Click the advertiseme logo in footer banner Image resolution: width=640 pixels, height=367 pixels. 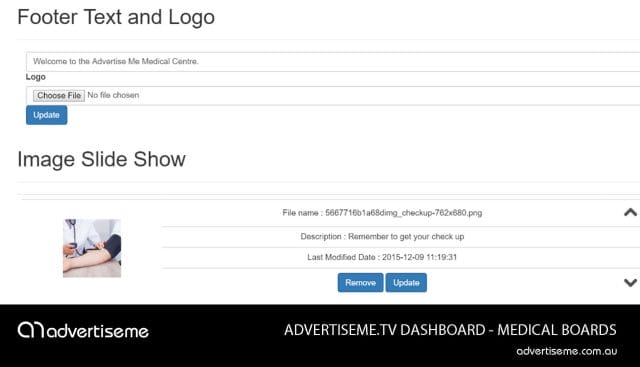point(83,330)
